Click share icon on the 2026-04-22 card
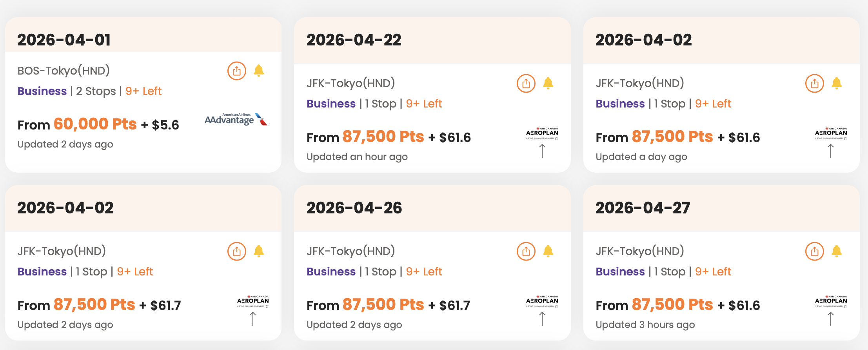Image resolution: width=868 pixels, height=350 pixels. tap(526, 84)
